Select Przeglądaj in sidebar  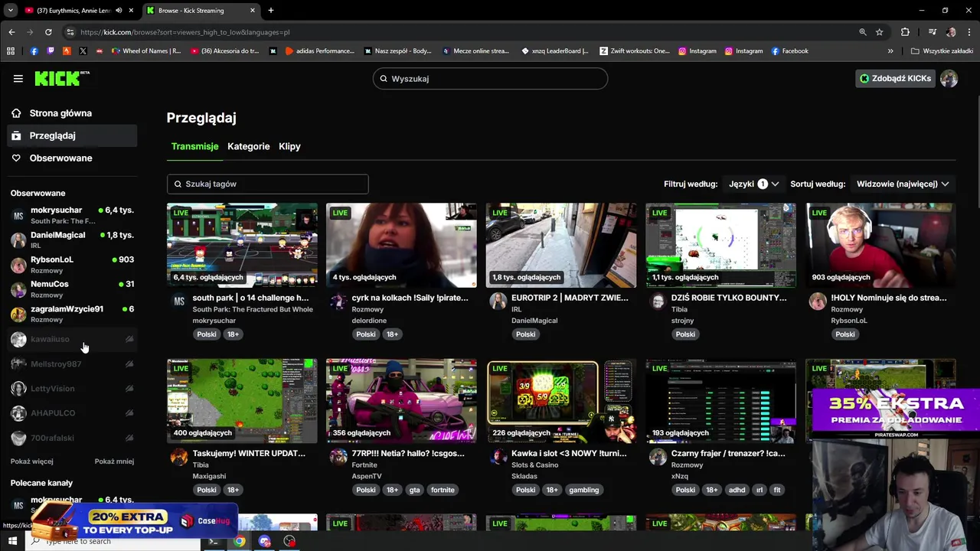pyautogui.click(x=73, y=135)
